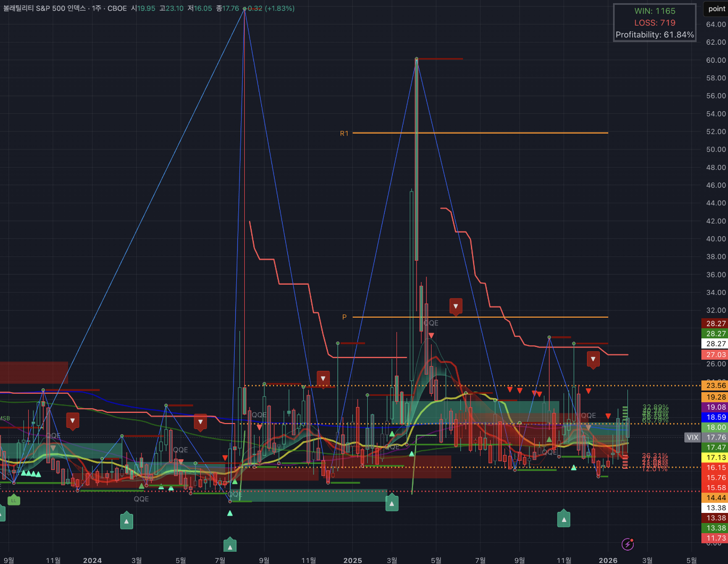Select the green LL label marker
Viewport: 728px width, 564px height.
pyautogui.click(x=14, y=501)
